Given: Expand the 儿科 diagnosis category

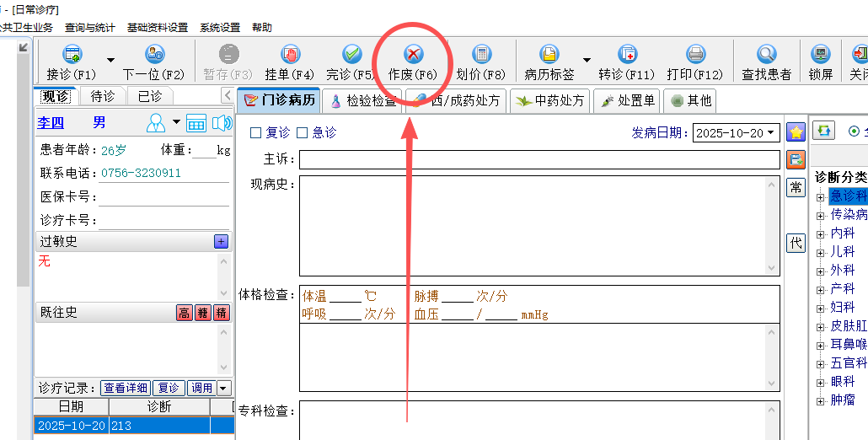Looking at the screenshot, I should 821,252.
